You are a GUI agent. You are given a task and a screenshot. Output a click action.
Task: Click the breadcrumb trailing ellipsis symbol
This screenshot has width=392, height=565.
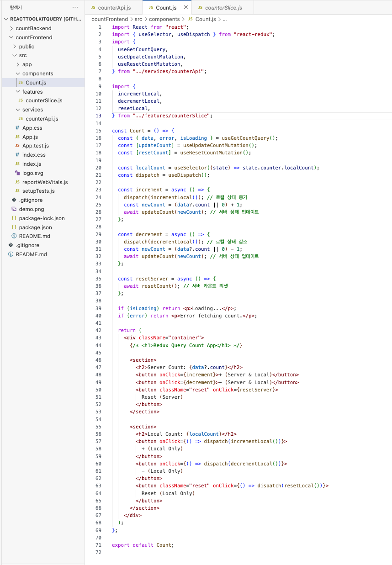pyautogui.click(x=225, y=19)
